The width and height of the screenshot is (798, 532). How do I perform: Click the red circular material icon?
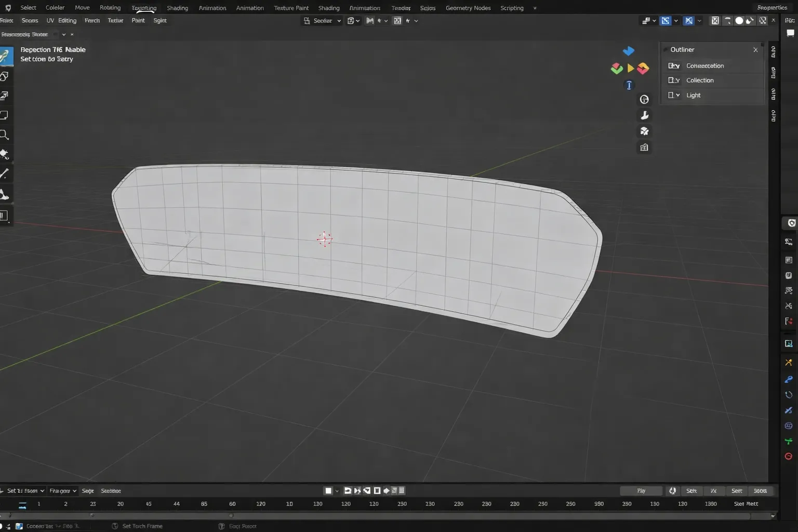click(x=788, y=456)
